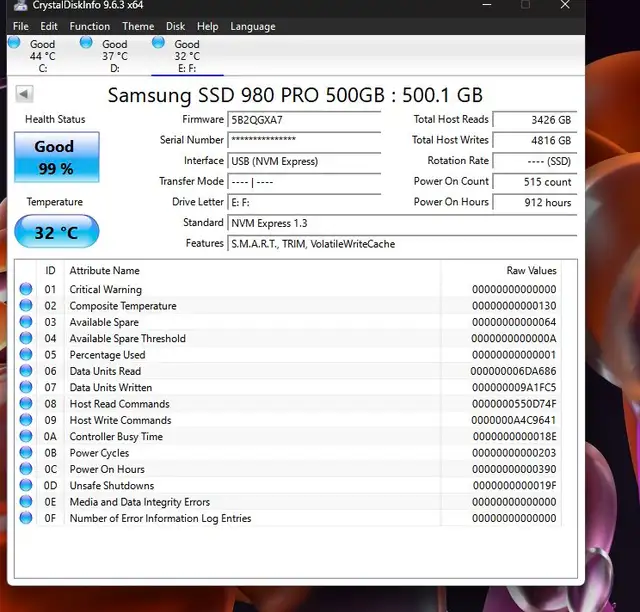The image size is (640, 612).
Task: Select the Controller Busy Time attribute name
Action: (x=116, y=436)
